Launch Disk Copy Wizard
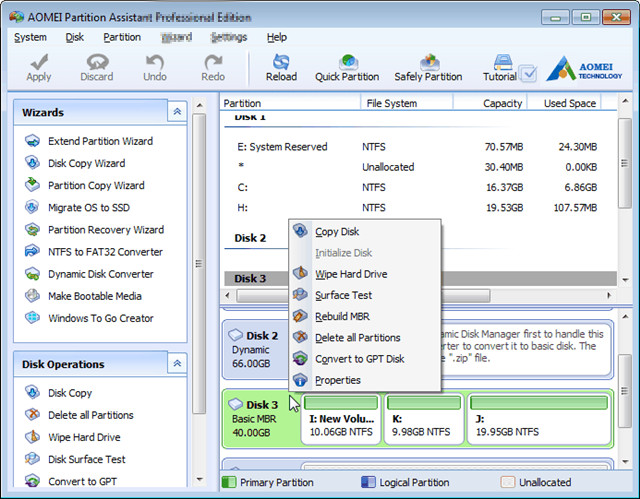 (x=75, y=163)
